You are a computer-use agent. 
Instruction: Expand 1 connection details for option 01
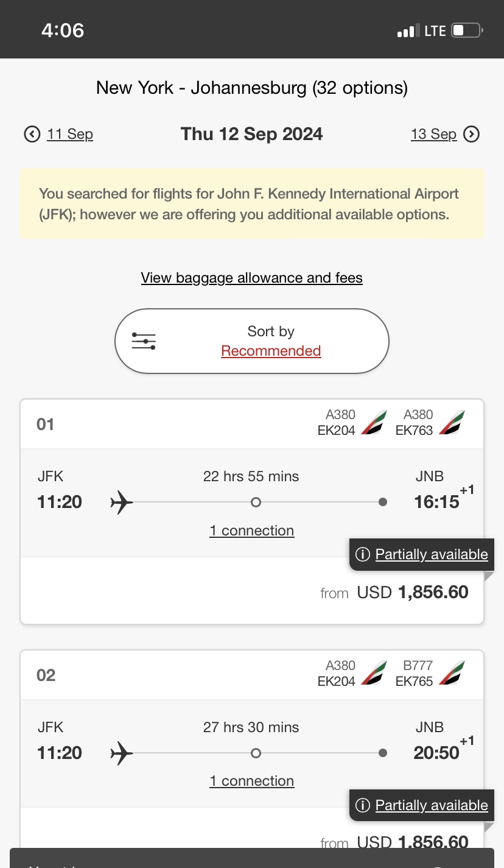coord(251,531)
